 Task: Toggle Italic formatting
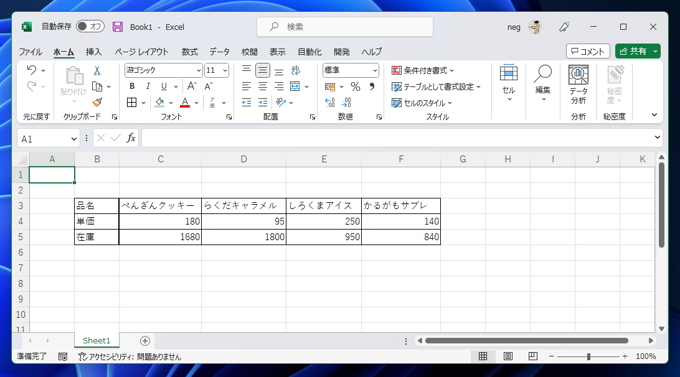pyautogui.click(x=148, y=86)
